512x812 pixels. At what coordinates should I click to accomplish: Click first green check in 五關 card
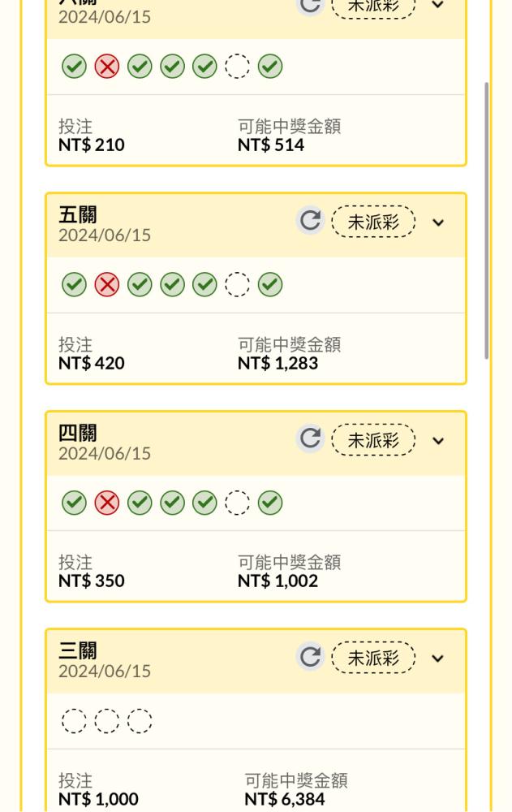pos(75,285)
